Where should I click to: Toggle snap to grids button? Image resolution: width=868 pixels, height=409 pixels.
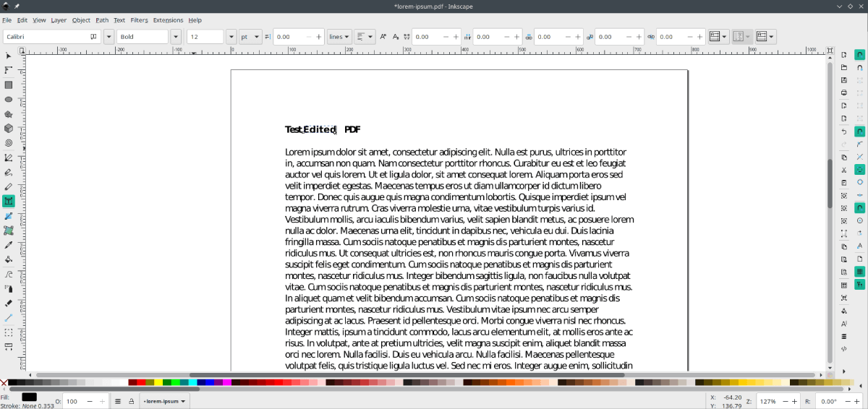coord(860,272)
